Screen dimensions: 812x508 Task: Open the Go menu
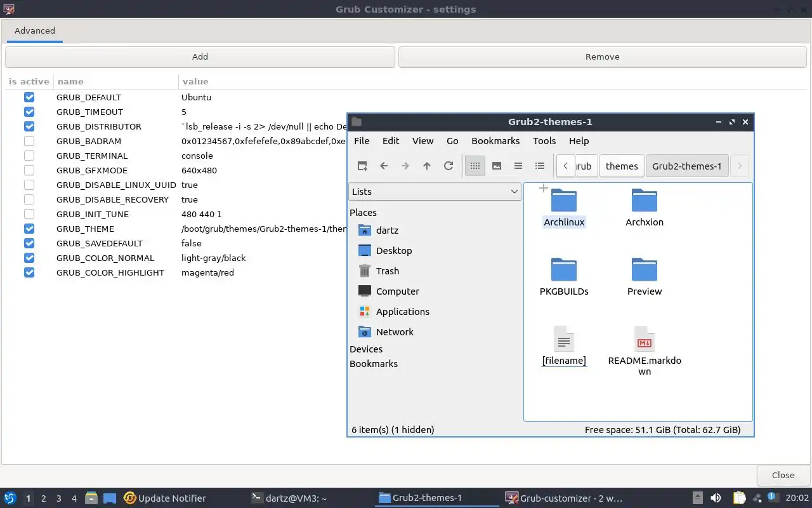pos(452,141)
